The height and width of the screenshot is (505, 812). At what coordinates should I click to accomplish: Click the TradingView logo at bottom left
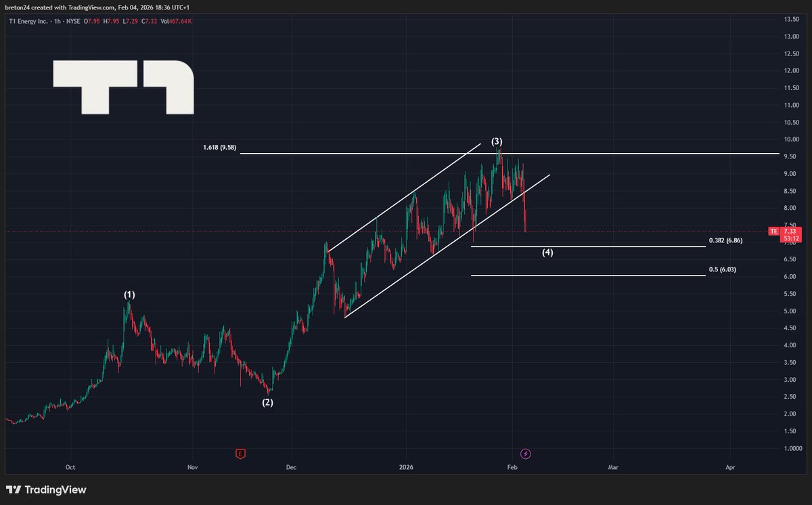coord(46,489)
